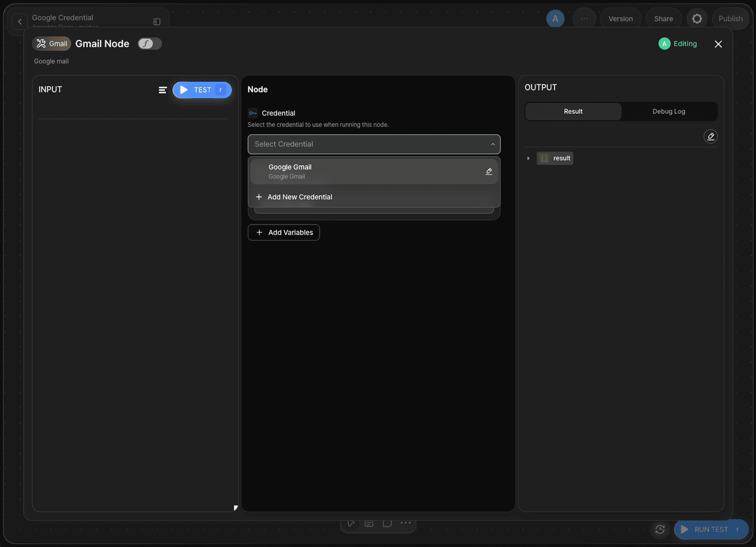Open the user avatar A in top bar
This screenshot has height=547, width=756.
pos(555,19)
